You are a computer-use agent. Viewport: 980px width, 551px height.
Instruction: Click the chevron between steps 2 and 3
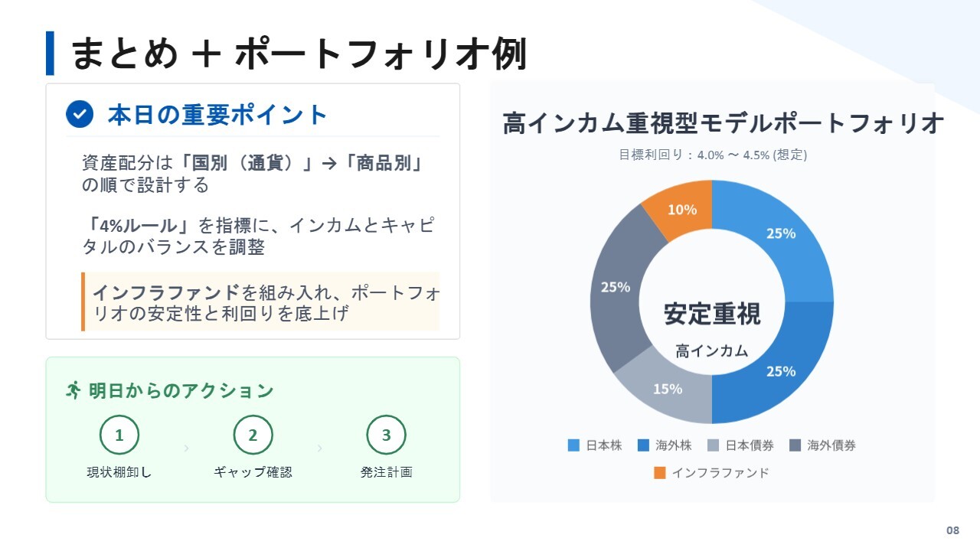tap(319, 448)
